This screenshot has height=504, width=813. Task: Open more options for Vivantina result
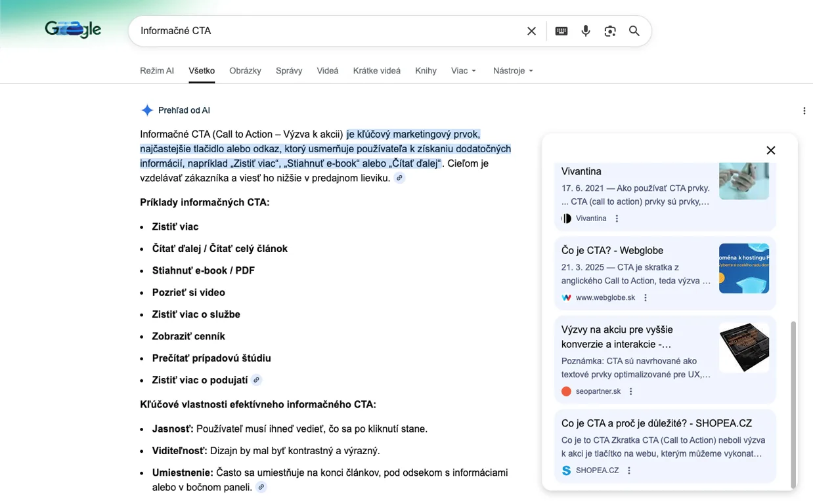617,219
